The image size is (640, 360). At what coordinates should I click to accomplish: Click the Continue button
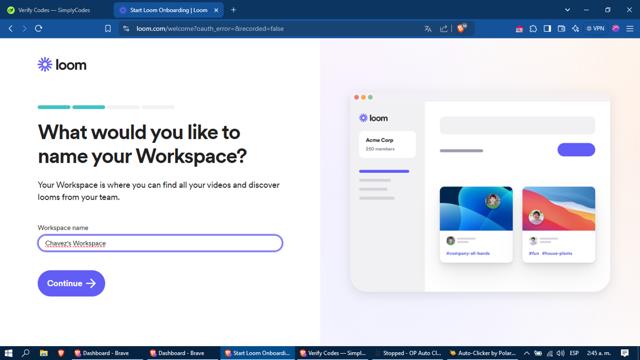click(71, 283)
